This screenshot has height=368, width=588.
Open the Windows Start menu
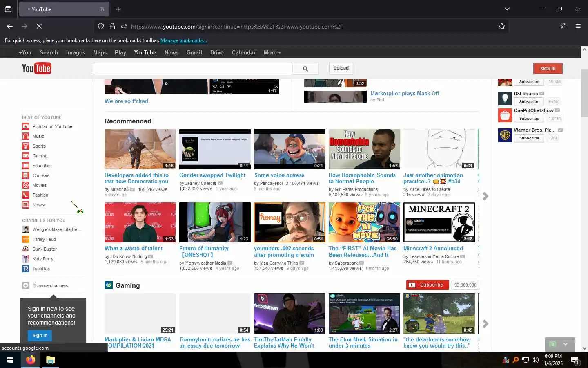(10, 360)
